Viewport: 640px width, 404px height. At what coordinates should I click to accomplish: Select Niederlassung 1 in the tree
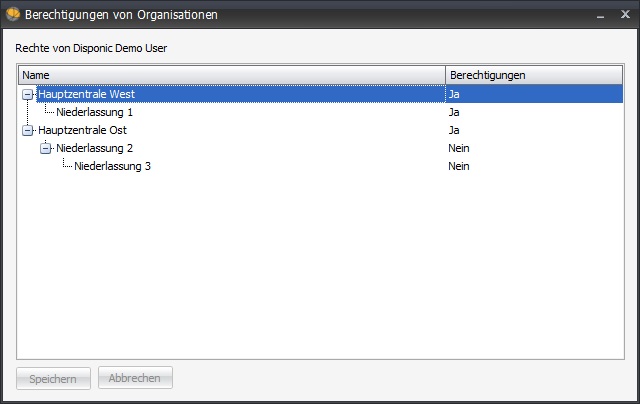[x=94, y=112]
